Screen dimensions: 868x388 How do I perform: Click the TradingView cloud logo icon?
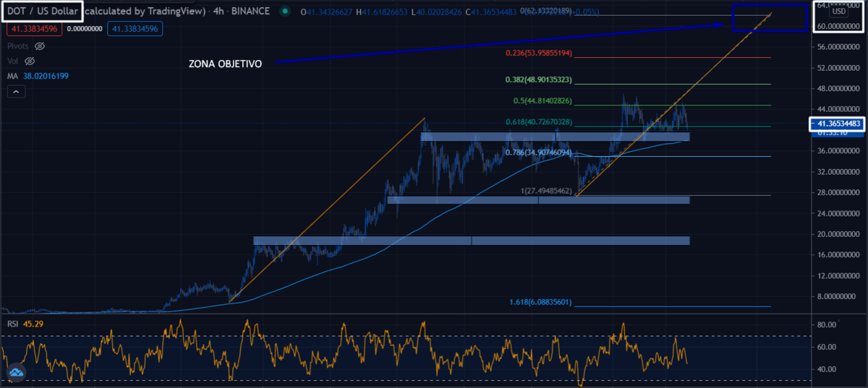(x=16, y=372)
